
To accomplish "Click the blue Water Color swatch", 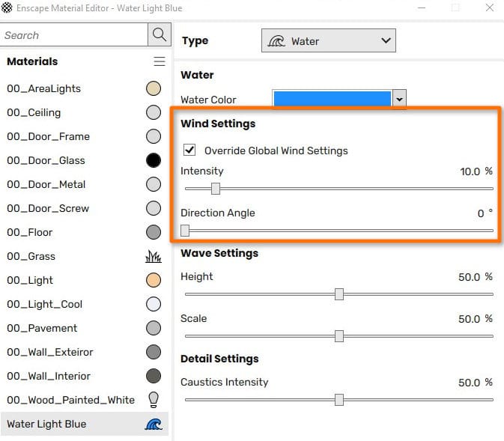I will click(x=333, y=99).
